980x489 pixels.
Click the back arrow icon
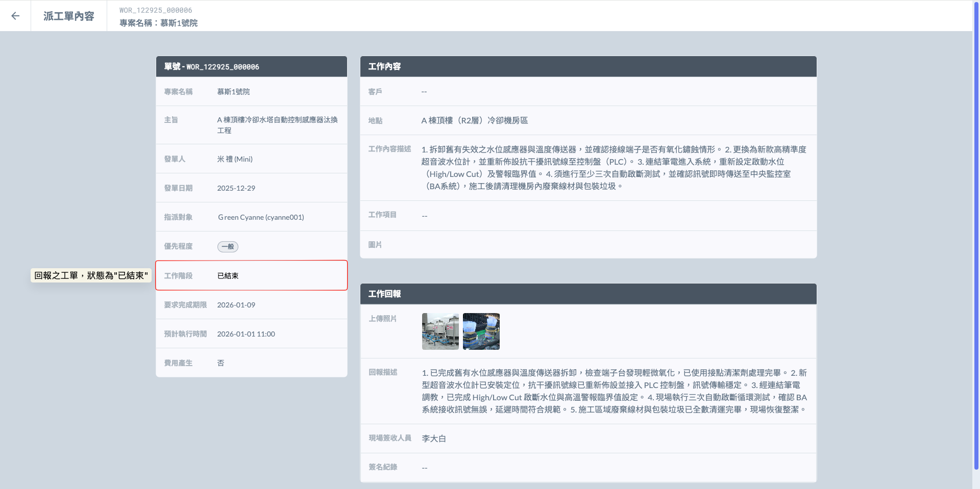(x=15, y=16)
